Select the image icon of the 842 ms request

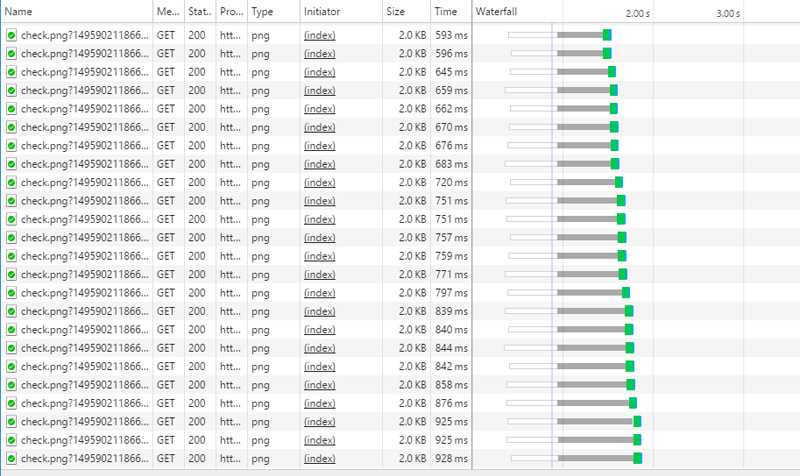coord(11,366)
